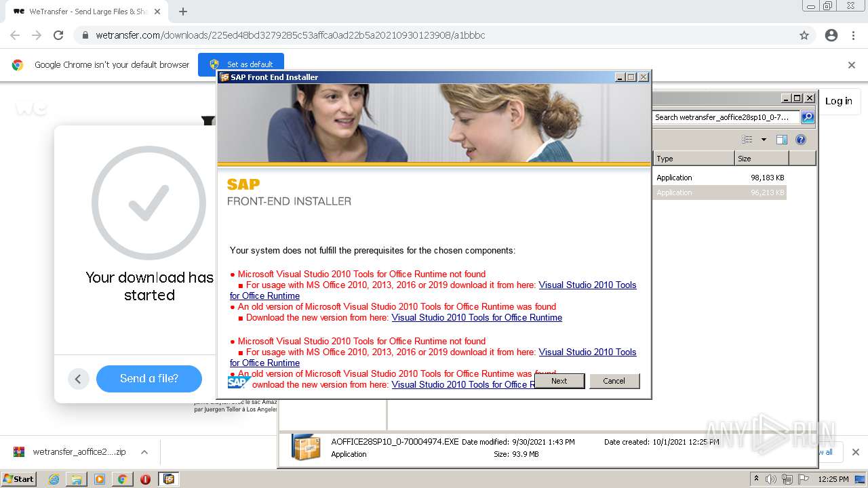Open the media player taskbar icon
868x488 pixels.
(x=100, y=479)
